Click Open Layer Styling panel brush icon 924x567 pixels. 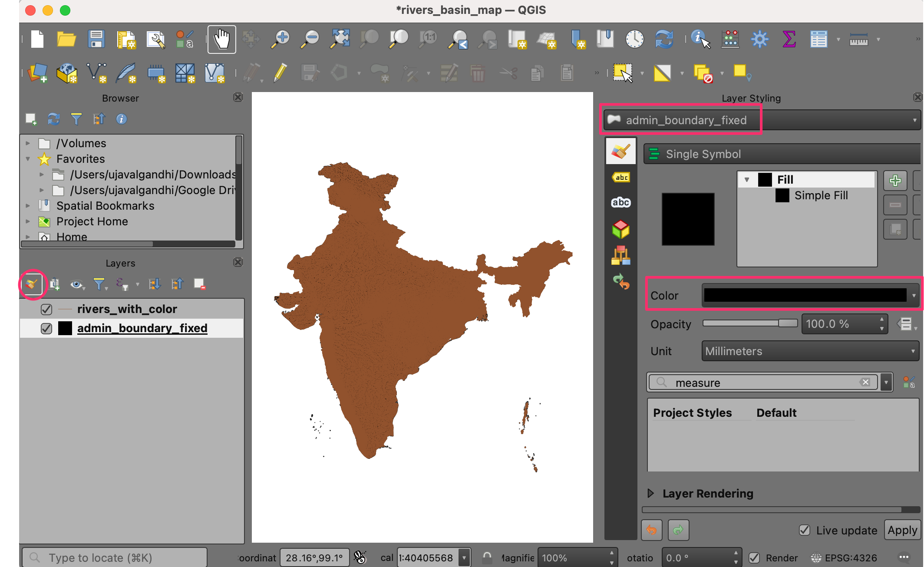pyautogui.click(x=32, y=284)
